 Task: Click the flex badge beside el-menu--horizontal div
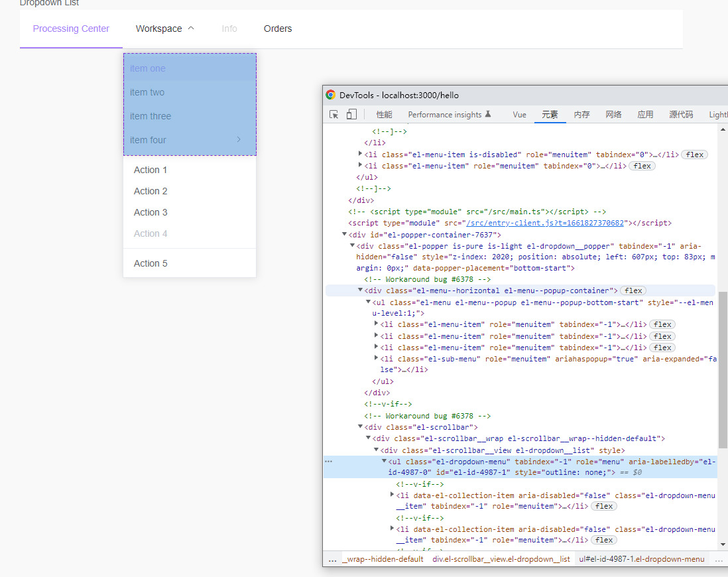(633, 290)
